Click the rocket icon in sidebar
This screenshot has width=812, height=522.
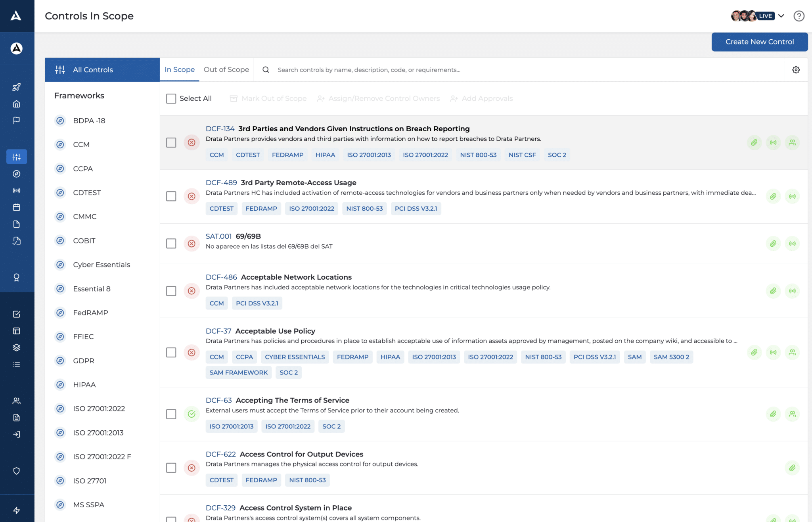(x=16, y=87)
